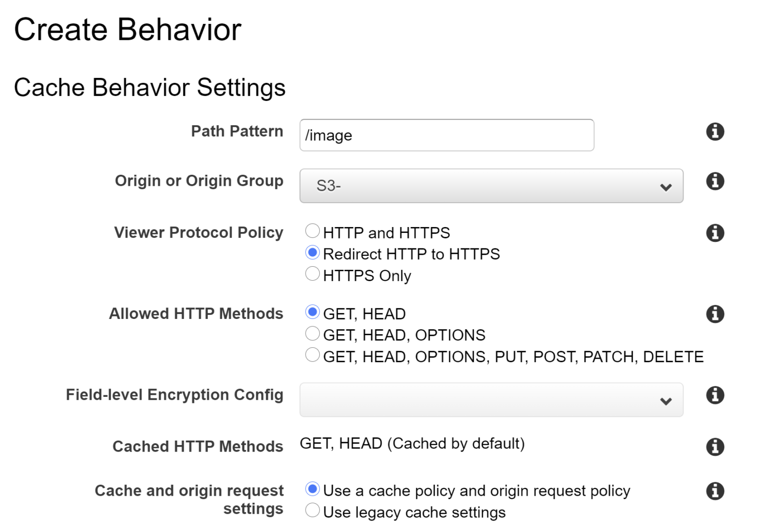The width and height of the screenshot is (763, 532).
Task: Choose Redirect HTTP to HTTPS option
Action: pos(312,253)
